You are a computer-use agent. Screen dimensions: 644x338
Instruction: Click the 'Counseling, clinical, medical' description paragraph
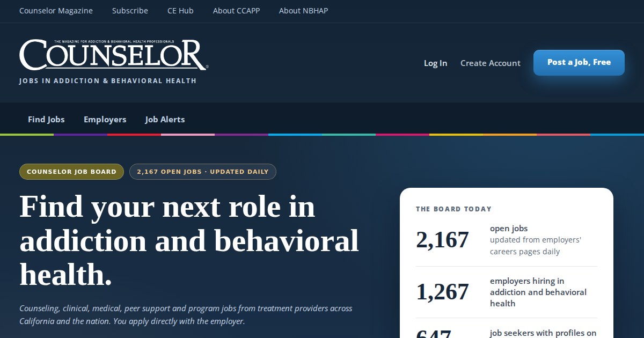click(x=186, y=315)
